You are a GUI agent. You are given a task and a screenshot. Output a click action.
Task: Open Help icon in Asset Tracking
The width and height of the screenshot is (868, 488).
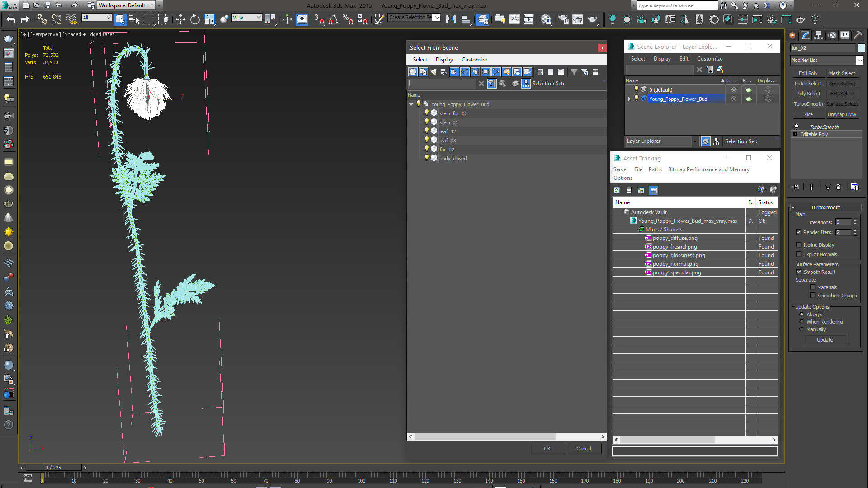click(761, 190)
